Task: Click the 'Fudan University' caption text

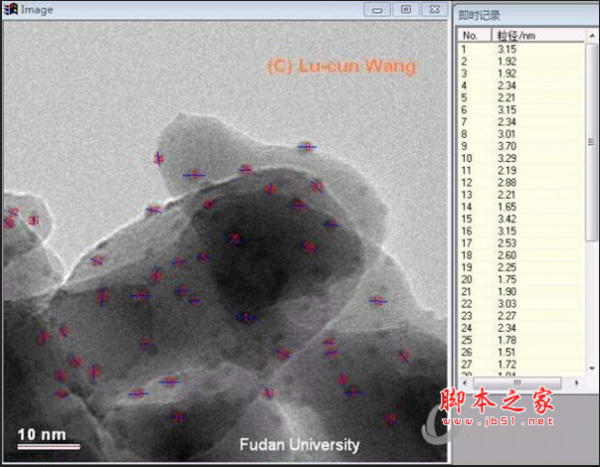Action: coord(299,445)
